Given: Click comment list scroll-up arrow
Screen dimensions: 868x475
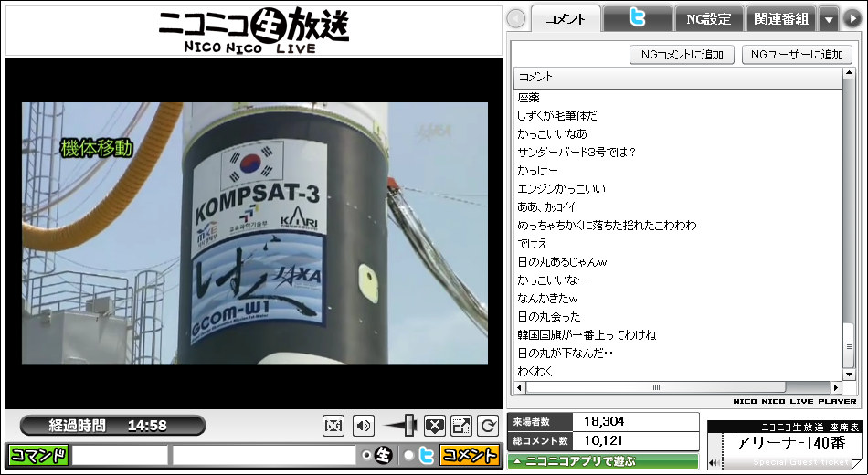Looking at the screenshot, I should pos(849,74).
